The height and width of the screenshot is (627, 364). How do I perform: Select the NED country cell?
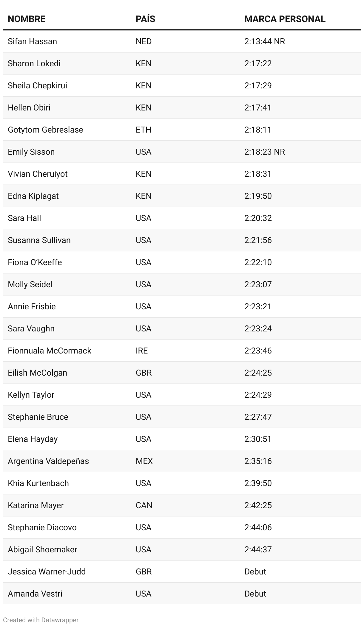pyautogui.click(x=144, y=41)
